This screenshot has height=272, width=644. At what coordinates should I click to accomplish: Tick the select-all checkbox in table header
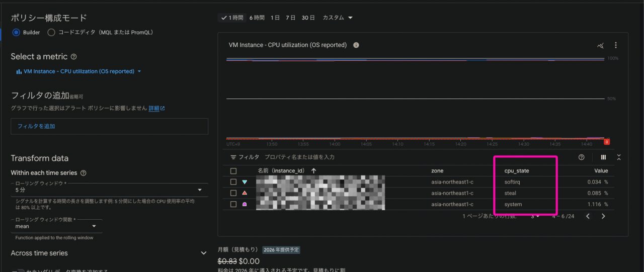pyautogui.click(x=233, y=171)
